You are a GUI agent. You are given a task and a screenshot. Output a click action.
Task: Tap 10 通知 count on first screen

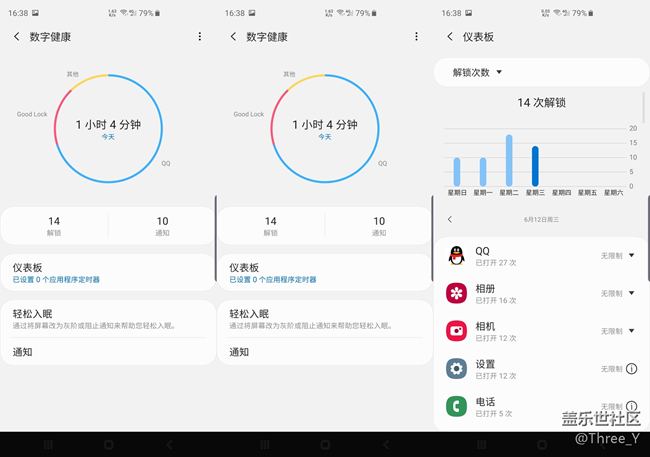click(x=162, y=226)
